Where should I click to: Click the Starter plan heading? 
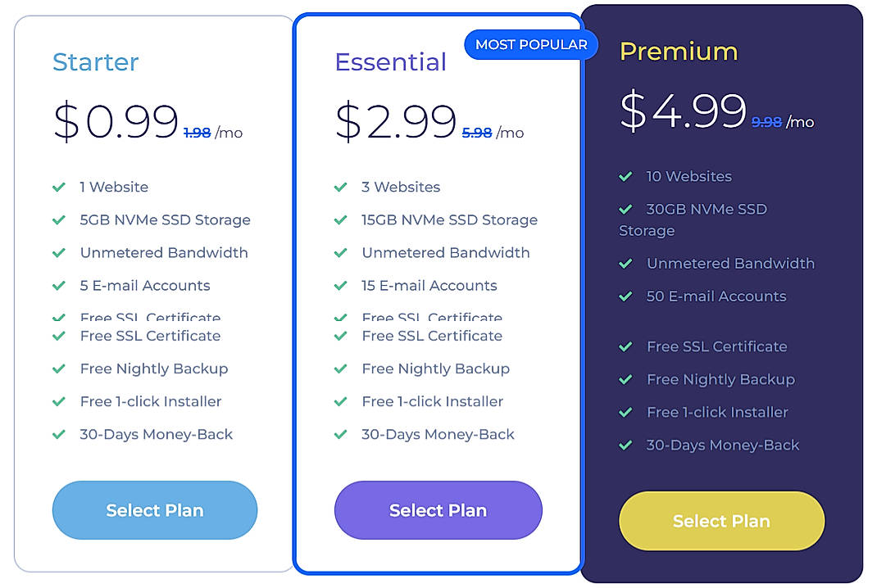click(95, 61)
